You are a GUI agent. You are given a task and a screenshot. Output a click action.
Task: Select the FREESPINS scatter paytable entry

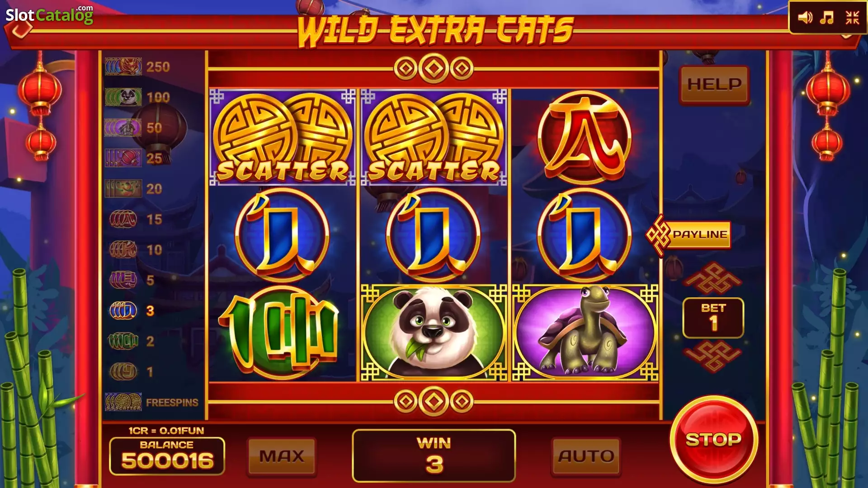[x=152, y=402]
